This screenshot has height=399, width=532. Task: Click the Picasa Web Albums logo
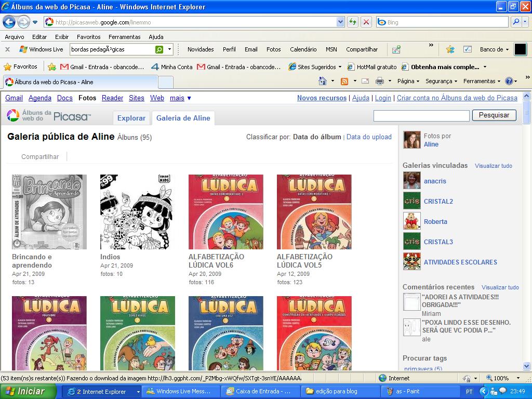[48, 116]
